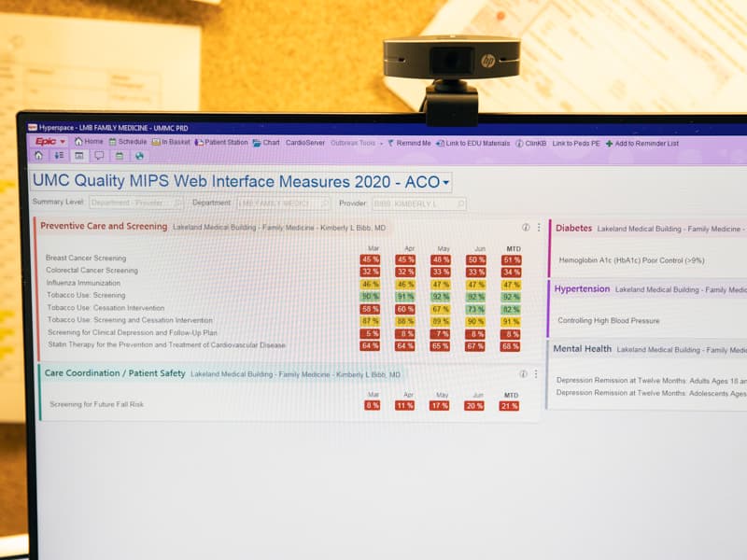Open In Basket from the toolbar
747x560 pixels.
pyautogui.click(x=171, y=142)
